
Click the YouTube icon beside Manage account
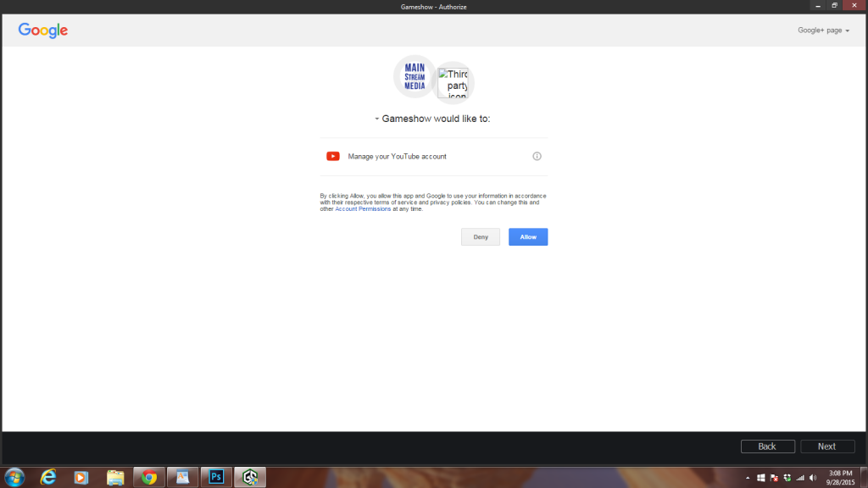pos(333,156)
